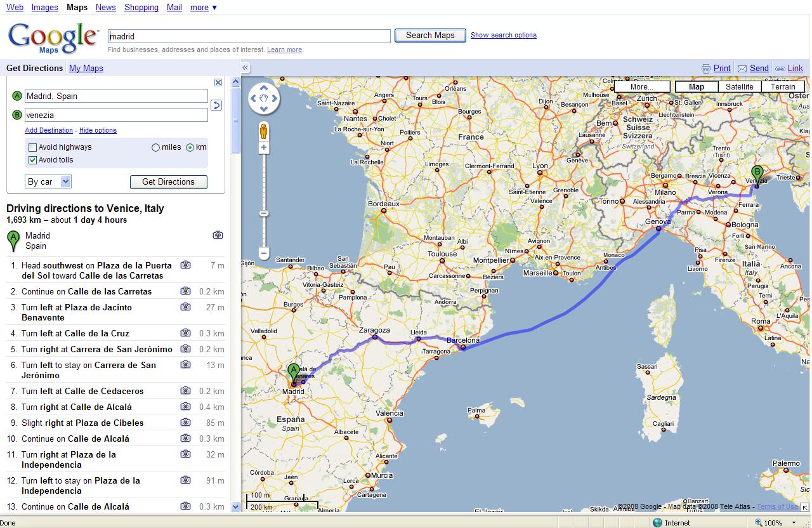812x528 pixels.
Task: Close the directions panel with X icon
Action: [218, 82]
